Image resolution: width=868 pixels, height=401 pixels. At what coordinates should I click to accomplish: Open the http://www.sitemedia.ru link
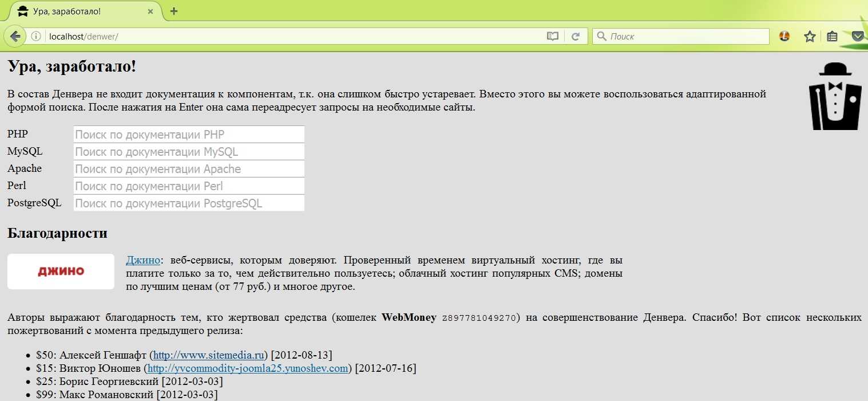click(x=207, y=355)
